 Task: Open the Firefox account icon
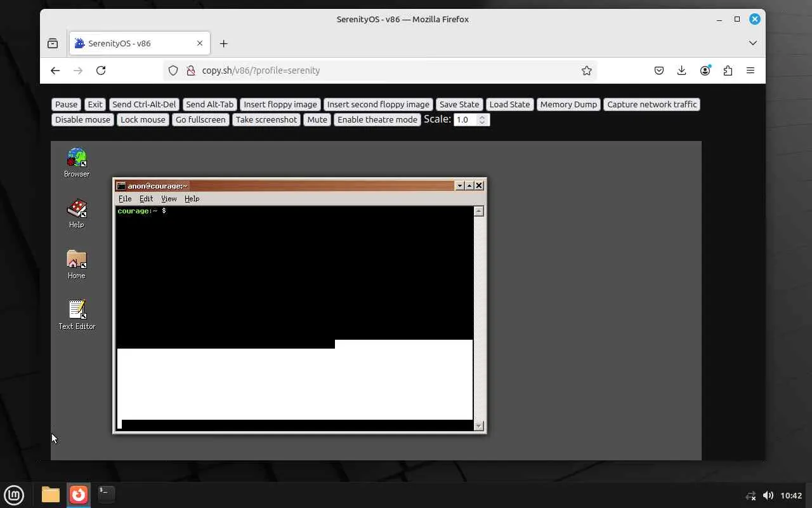tap(705, 70)
